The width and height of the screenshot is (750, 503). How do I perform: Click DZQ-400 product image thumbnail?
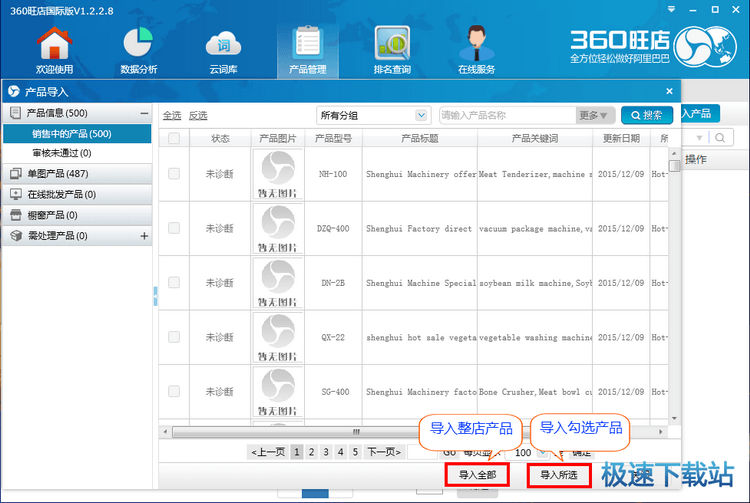(278, 229)
